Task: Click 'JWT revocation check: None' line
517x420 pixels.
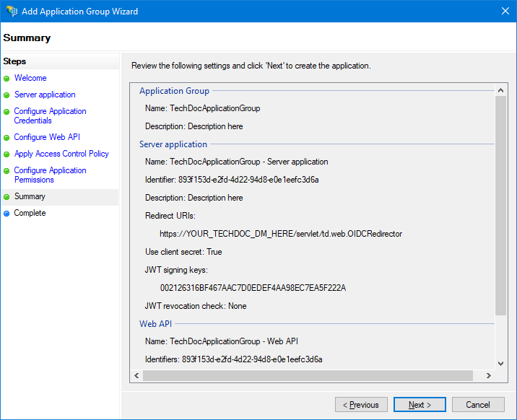Action: coord(196,306)
